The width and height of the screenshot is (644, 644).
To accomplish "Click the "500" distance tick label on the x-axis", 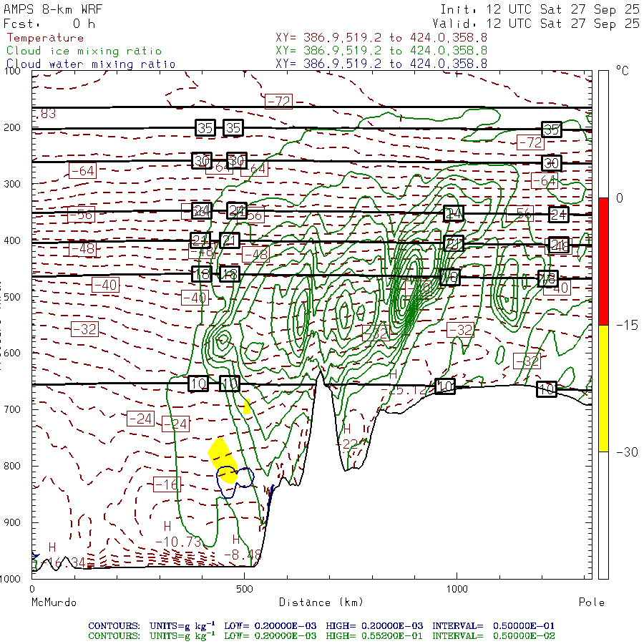I will pyautogui.click(x=245, y=589).
